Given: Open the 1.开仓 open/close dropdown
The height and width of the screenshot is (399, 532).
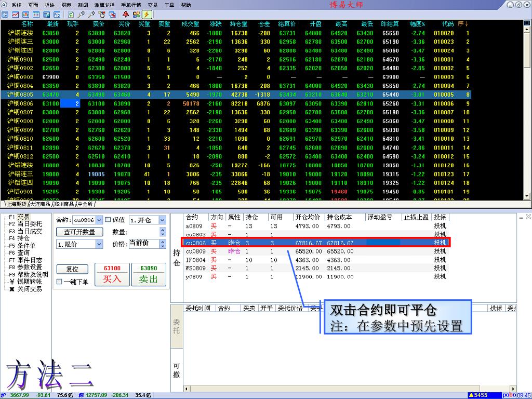Looking at the screenshot, I should pos(162,220).
